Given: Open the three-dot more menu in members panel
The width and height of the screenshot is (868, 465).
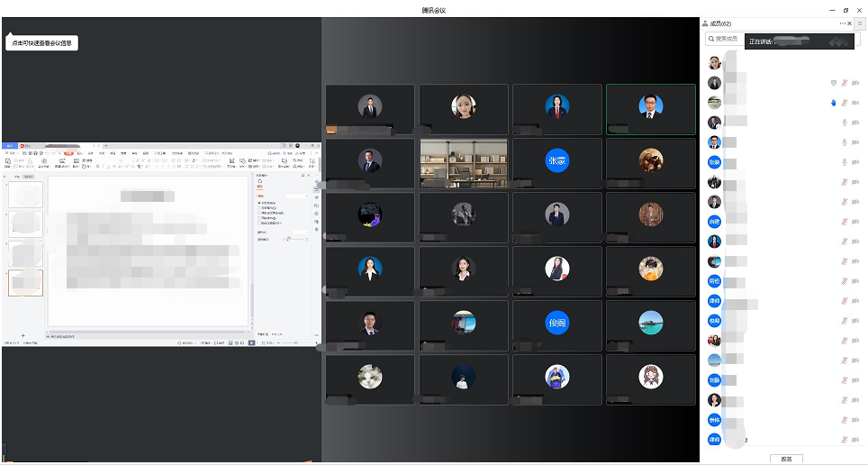Looking at the screenshot, I should point(844,23).
